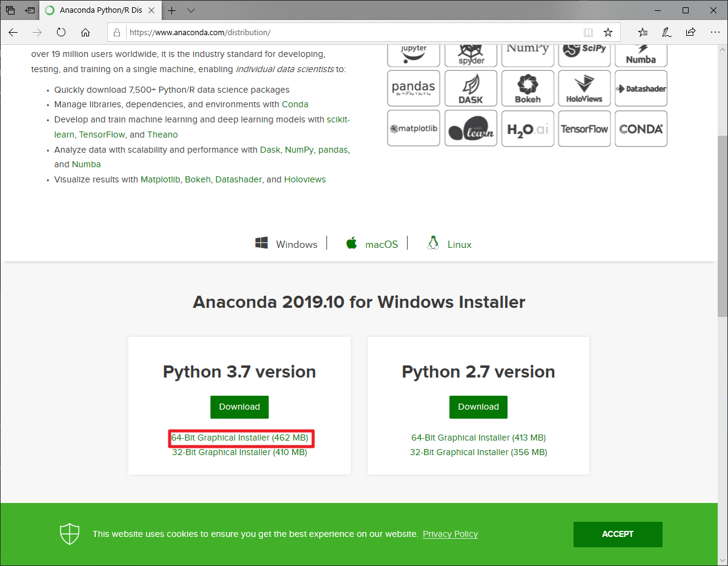
Task: Open browser settings and more menu
Action: coord(714,32)
